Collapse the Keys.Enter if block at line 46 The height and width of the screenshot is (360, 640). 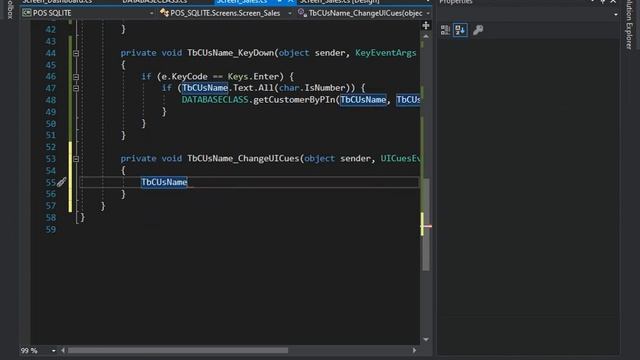click(x=76, y=77)
